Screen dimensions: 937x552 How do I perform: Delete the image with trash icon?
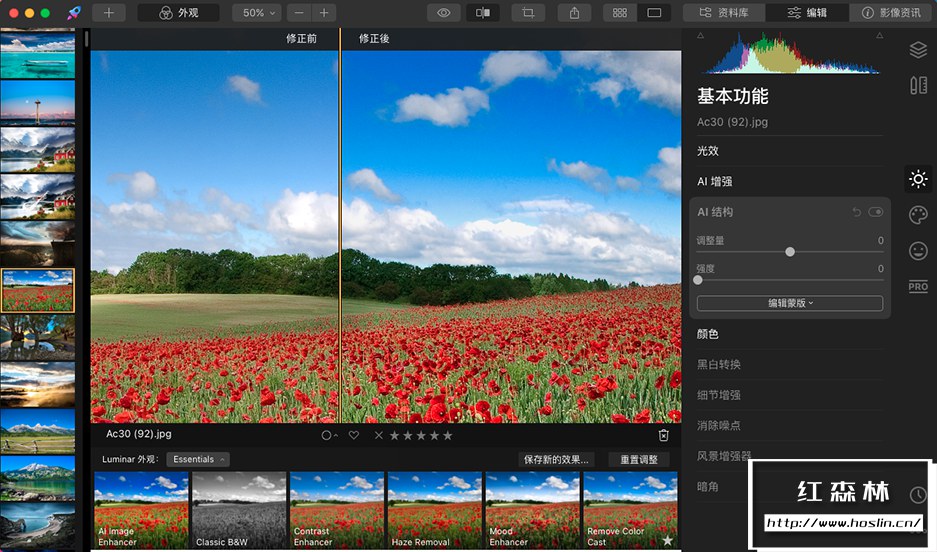663,436
